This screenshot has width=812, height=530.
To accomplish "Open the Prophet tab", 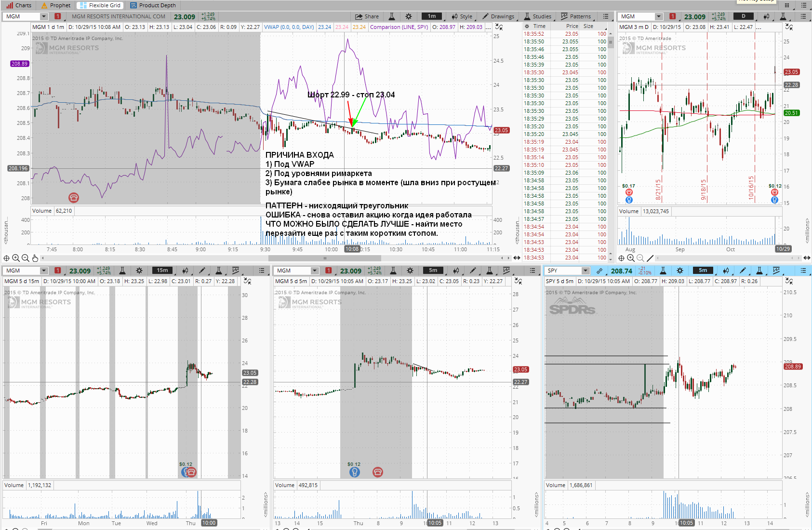I will click(56, 5).
